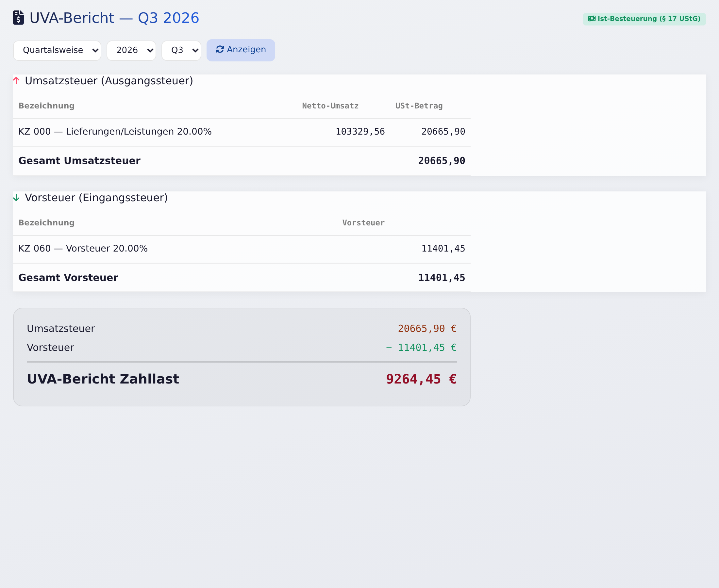Click the bold Gesamt Umsatzsteuer total 20665,90

click(x=442, y=160)
